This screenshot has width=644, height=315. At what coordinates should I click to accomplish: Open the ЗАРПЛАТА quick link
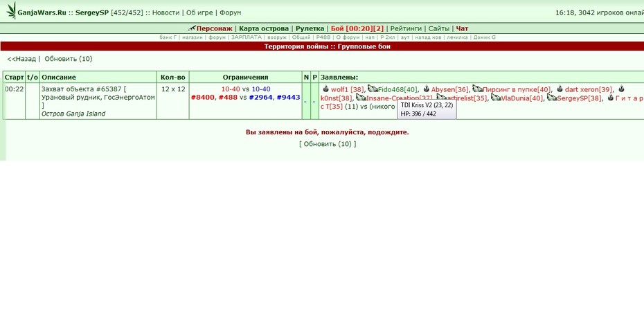click(246, 37)
